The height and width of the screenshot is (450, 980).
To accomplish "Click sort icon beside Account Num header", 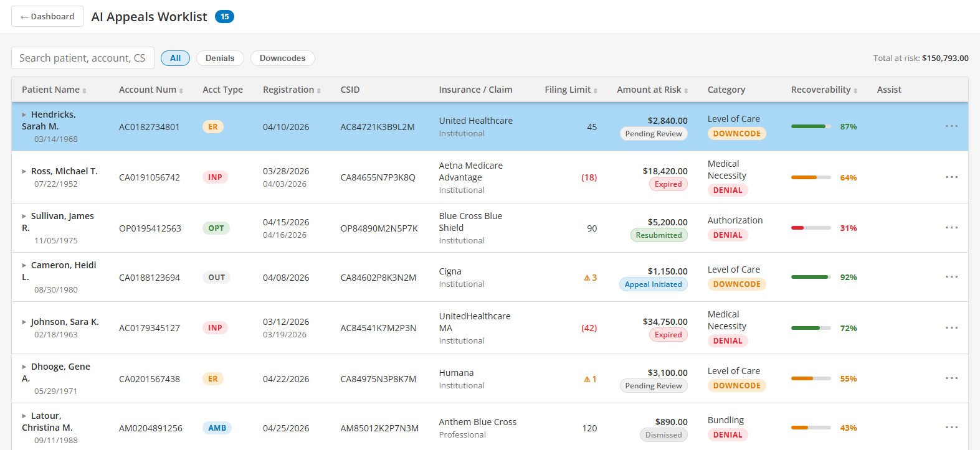I will [181, 91].
